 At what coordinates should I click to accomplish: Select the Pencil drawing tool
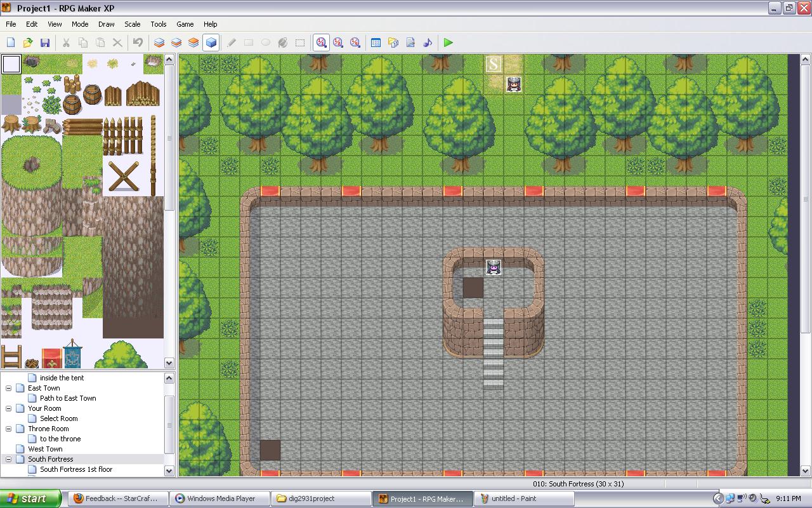(232, 43)
